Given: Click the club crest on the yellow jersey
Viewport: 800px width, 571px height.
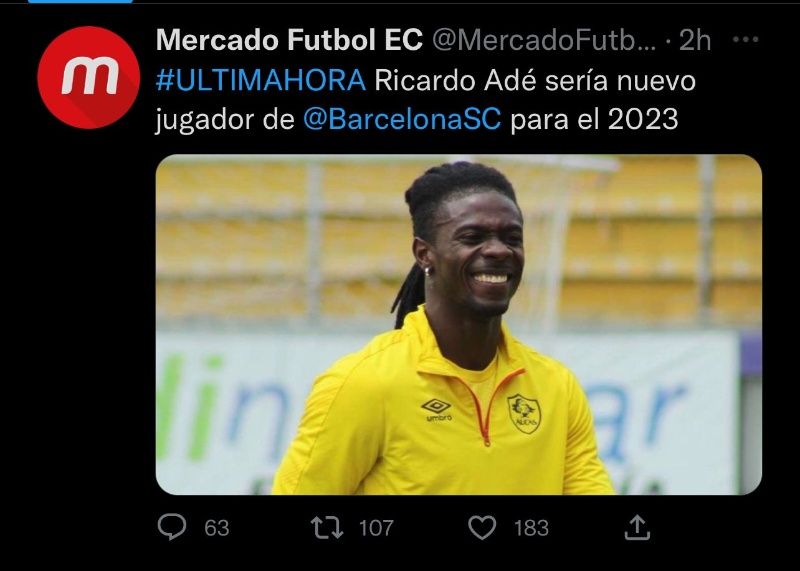Looking at the screenshot, I should point(523,413).
